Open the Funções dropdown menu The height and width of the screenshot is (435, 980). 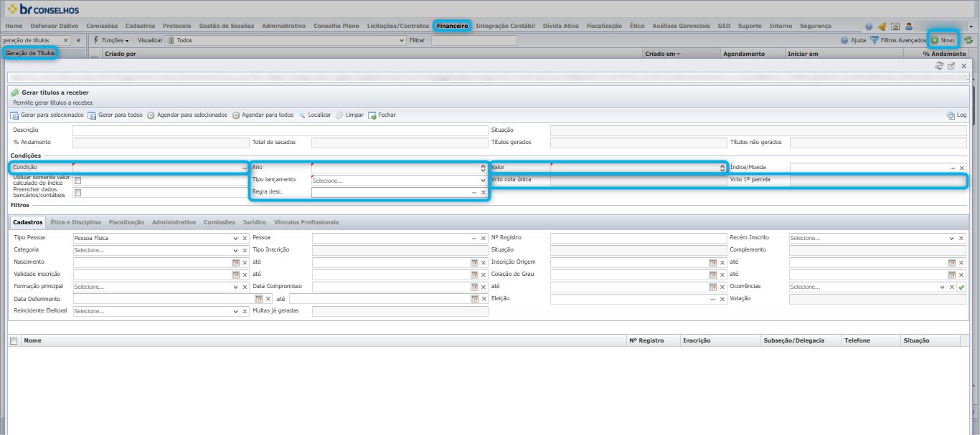click(111, 40)
